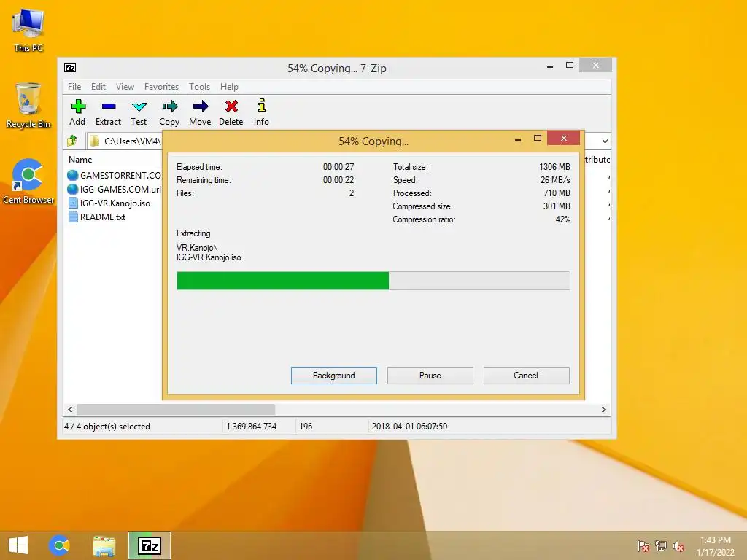Sort by the Name column header
Image resolution: width=747 pixels, height=560 pixels.
tap(80, 160)
